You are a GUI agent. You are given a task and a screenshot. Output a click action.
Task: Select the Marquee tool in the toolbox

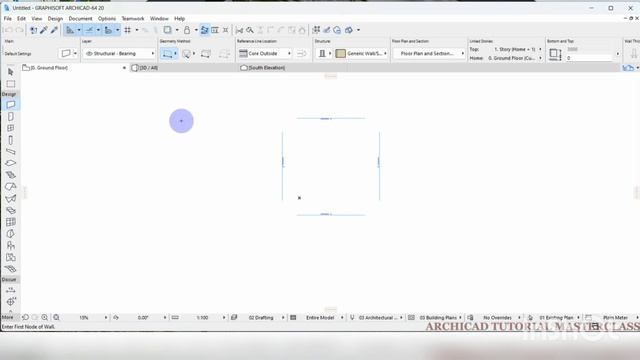[11, 84]
